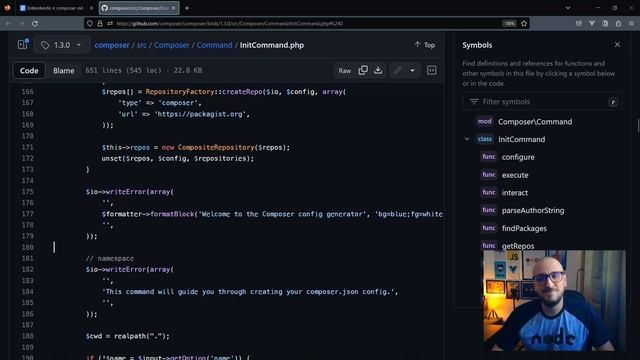Open a new browser tab

(187, 8)
